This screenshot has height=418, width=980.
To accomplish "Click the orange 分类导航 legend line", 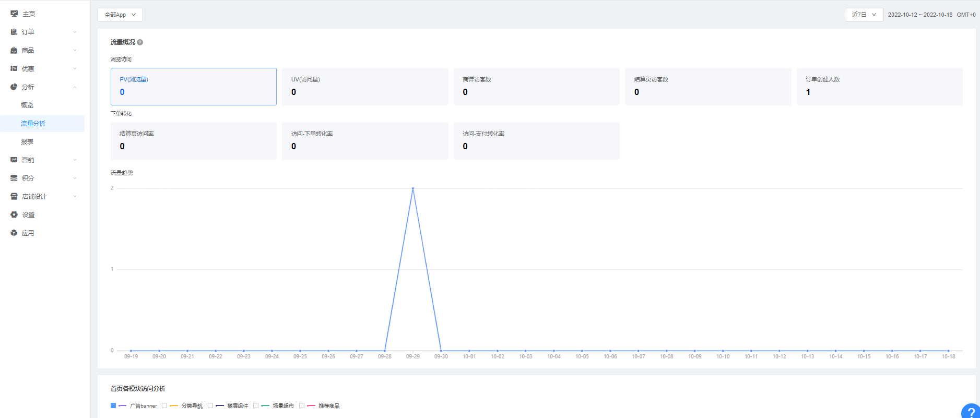I will tap(174, 405).
